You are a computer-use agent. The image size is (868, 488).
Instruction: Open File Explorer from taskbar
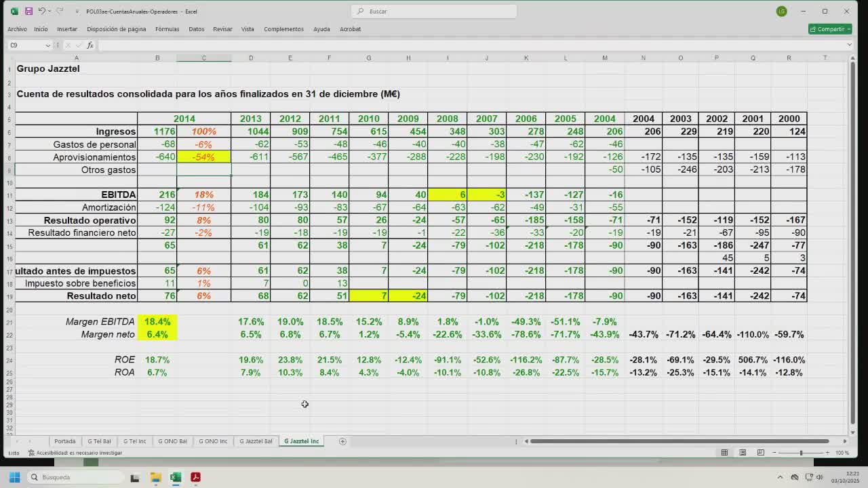(x=155, y=477)
